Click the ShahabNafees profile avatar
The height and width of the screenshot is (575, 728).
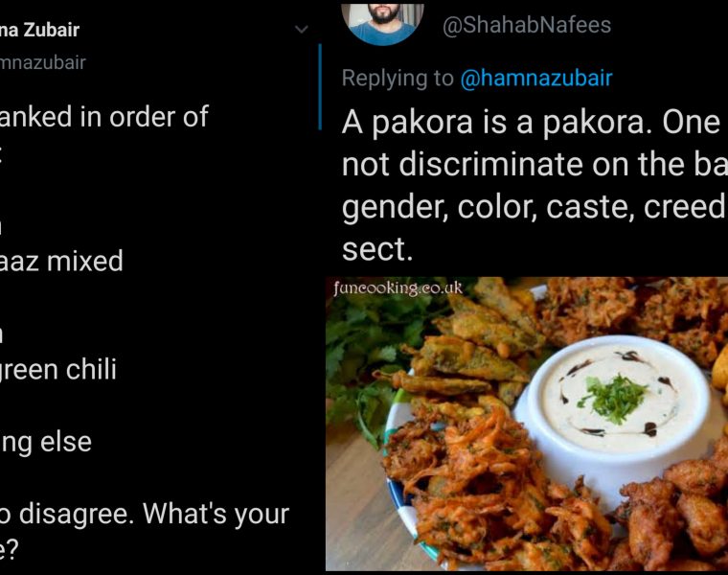[x=382, y=23]
